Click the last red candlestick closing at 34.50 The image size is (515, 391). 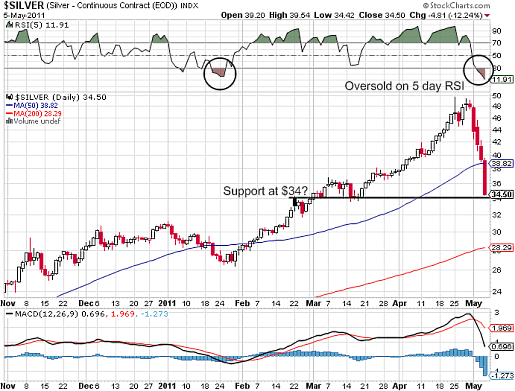(485, 177)
